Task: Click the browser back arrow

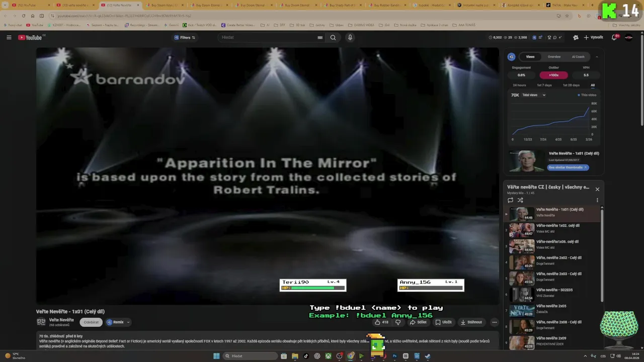Action: click(7, 16)
